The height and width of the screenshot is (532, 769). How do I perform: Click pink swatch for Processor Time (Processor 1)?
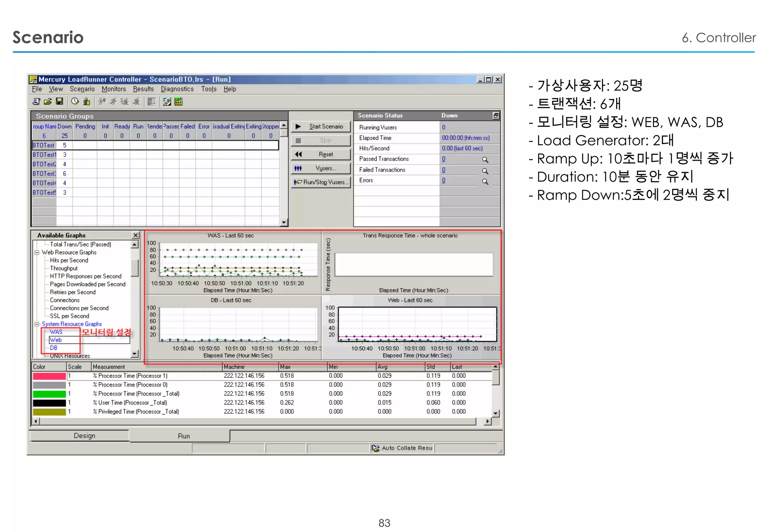49,376
